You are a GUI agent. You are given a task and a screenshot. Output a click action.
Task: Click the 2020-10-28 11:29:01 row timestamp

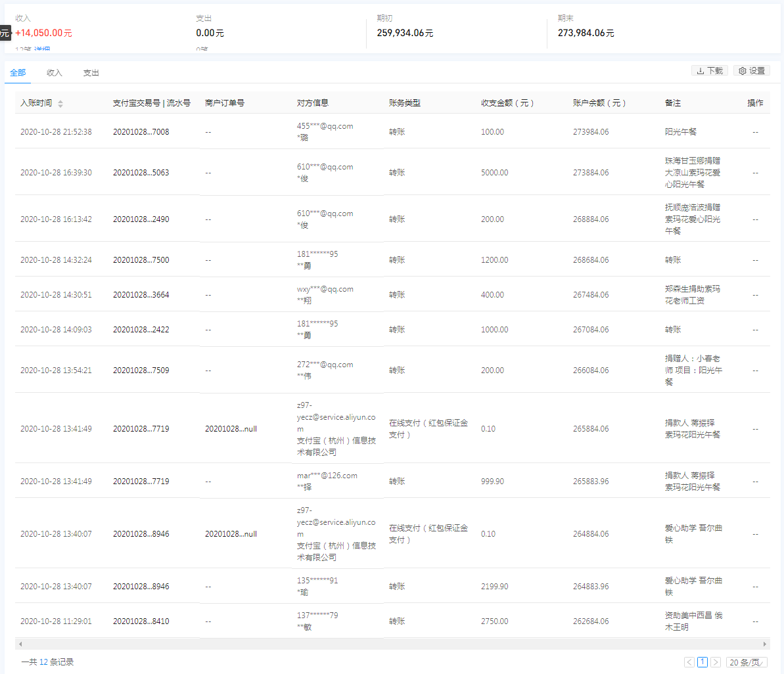point(56,621)
